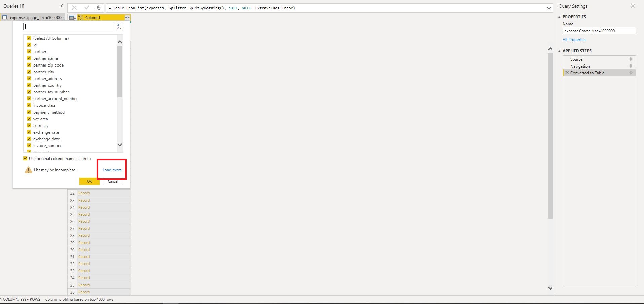Click the column list scroll up arrow
This screenshot has height=304, width=644.
click(x=120, y=42)
